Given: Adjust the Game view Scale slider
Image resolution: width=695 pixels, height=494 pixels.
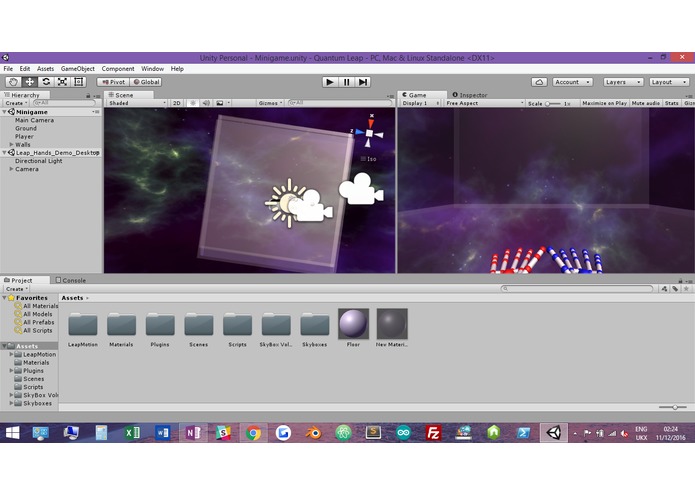Looking at the screenshot, I should point(552,103).
